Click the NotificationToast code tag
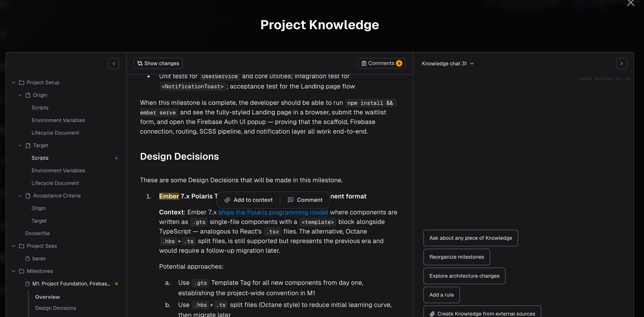The height and width of the screenshot is (317, 644). click(x=193, y=86)
